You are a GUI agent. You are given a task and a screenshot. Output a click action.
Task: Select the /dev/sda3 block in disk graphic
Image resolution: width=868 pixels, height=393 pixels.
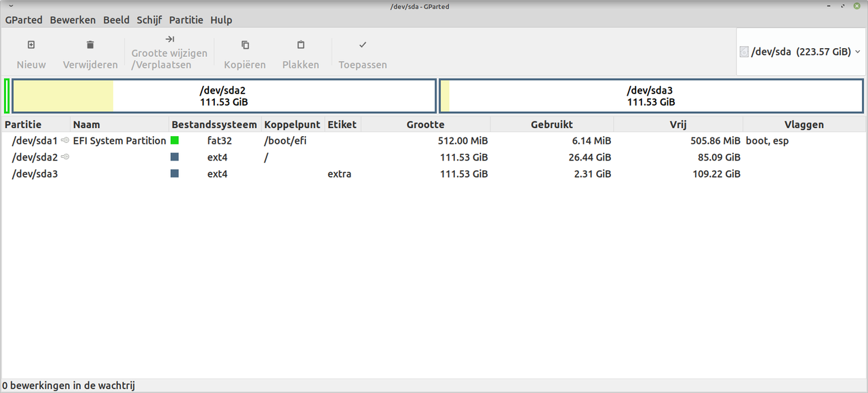point(651,96)
